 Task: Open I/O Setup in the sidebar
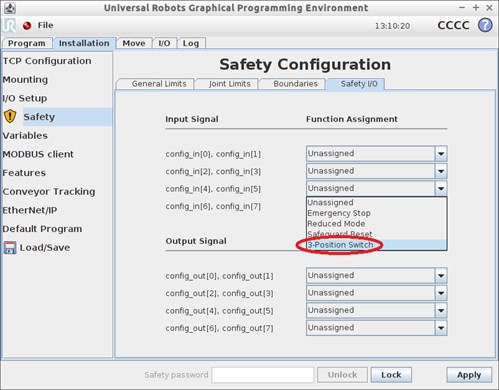click(25, 98)
